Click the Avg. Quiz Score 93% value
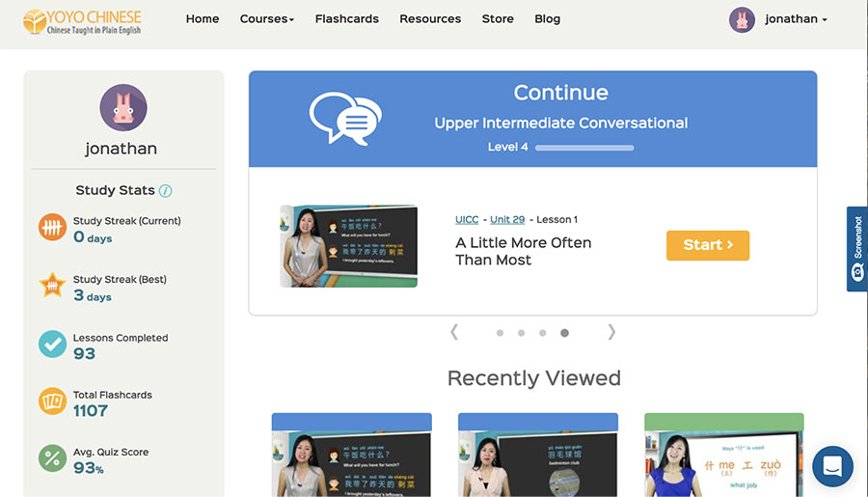This screenshot has height=497, width=868. [89, 468]
